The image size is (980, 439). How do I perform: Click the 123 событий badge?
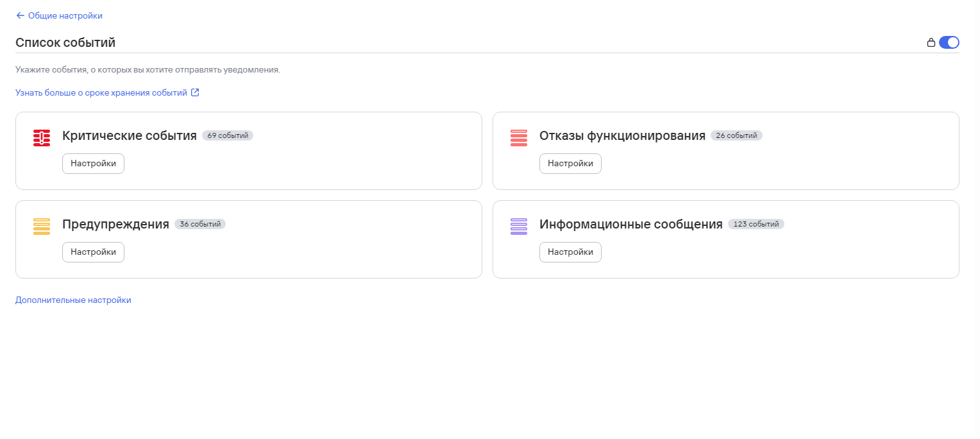756,225
